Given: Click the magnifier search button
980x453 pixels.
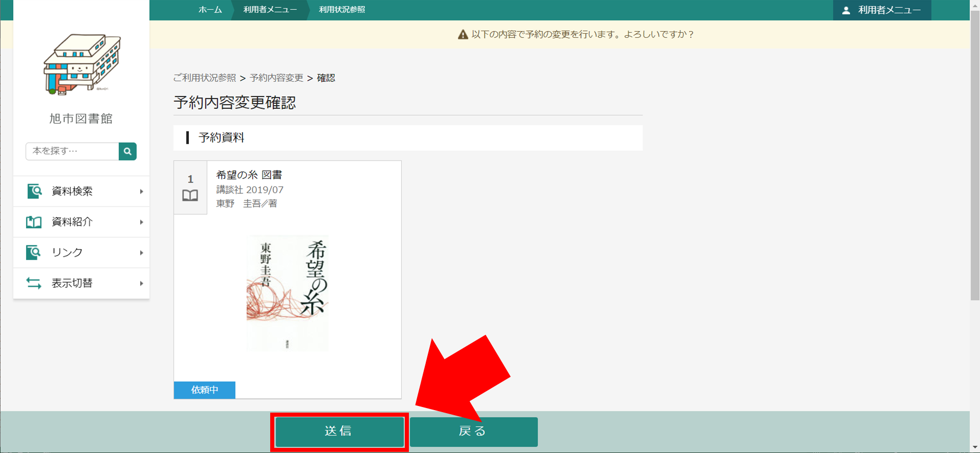Looking at the screenshot, I should (x=127, y=151).
